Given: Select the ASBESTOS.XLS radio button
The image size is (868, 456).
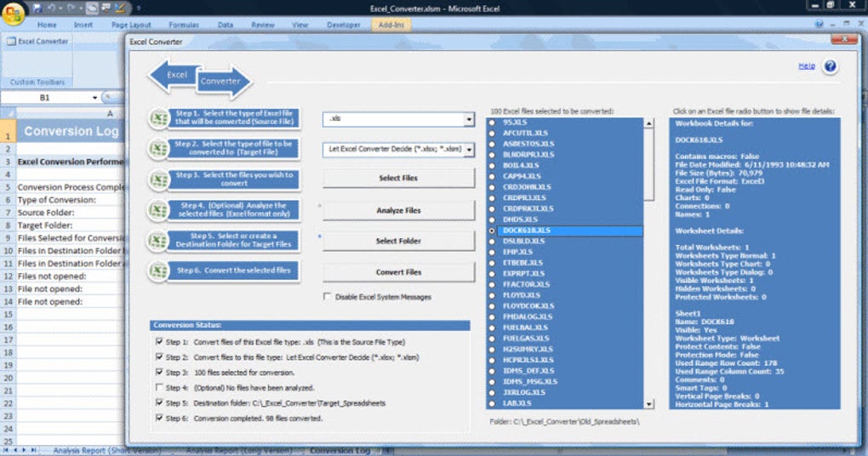Looking at the screenshot, I should pos(492,144).
